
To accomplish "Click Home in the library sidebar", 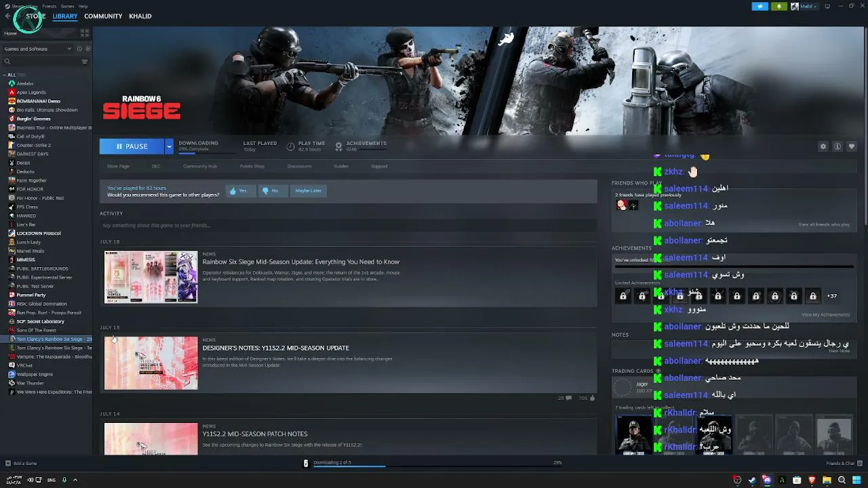I will (10, 33).
